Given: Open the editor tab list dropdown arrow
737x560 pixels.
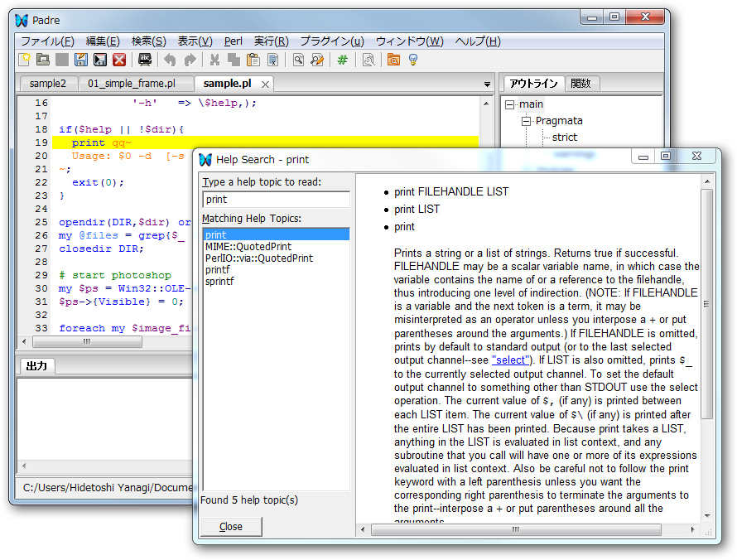Looking at the screenshot, I should [x=487, y=84].
